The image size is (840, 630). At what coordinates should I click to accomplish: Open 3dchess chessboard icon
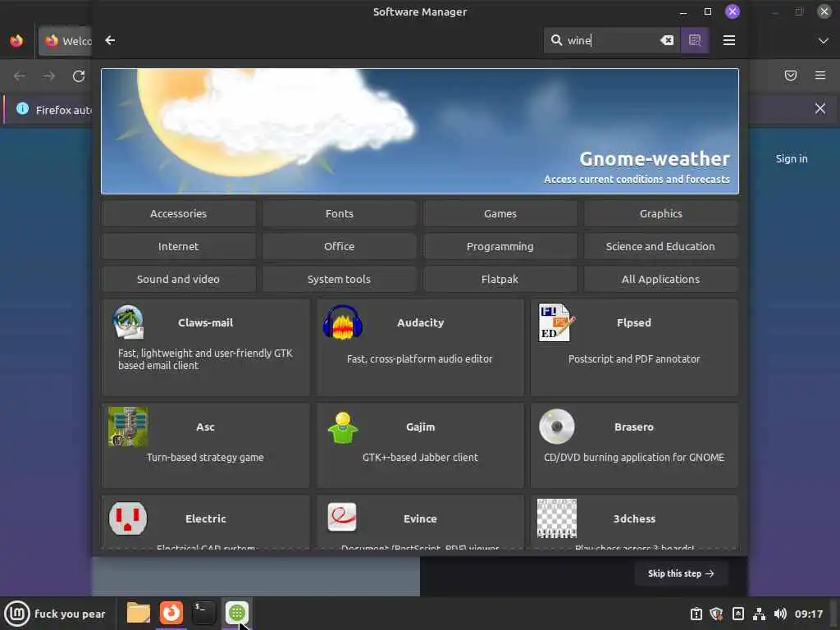[557, 518]
